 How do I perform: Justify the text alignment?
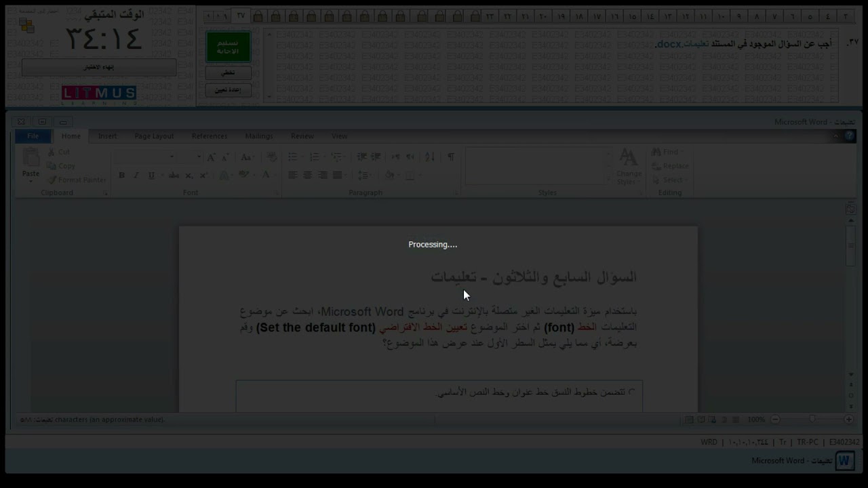click(337, 175)
